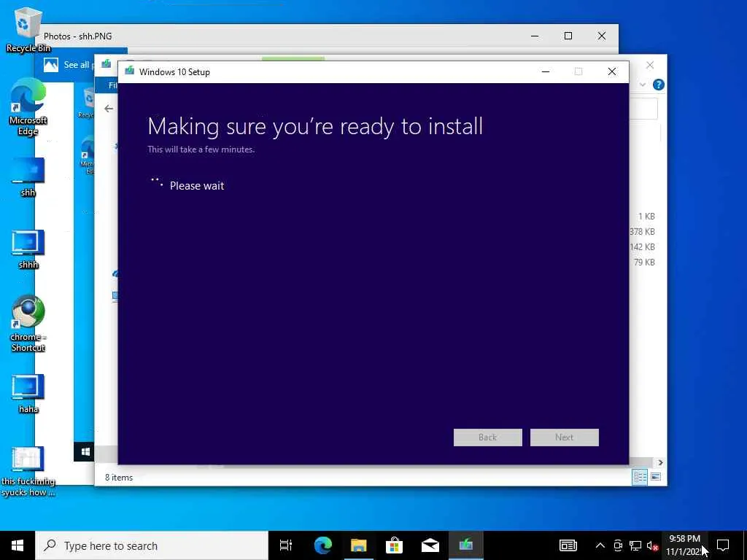Click the File Explorer horizontal scrollbar right arrow
The height and width of the screenshot is (560, 747).
660,462
